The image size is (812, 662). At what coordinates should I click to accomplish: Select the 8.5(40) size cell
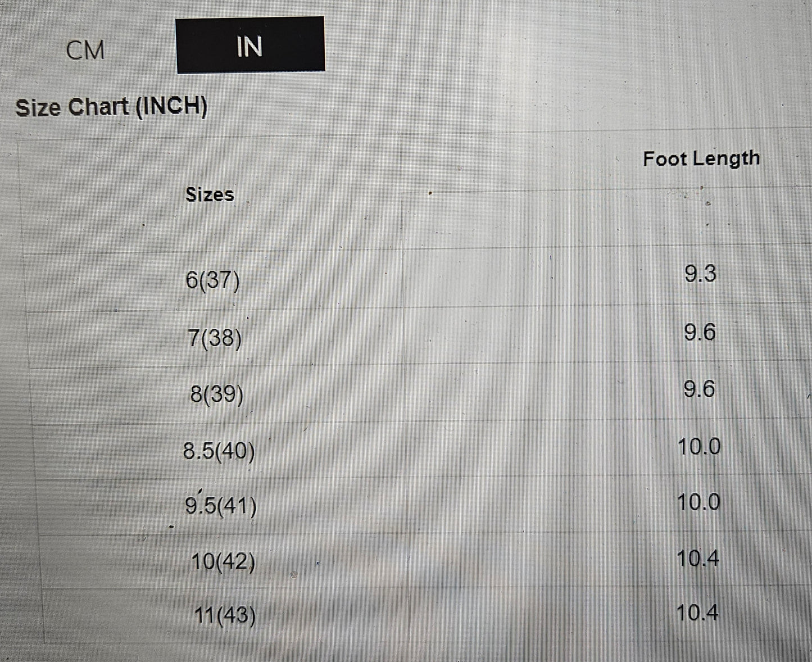[219, 450]
